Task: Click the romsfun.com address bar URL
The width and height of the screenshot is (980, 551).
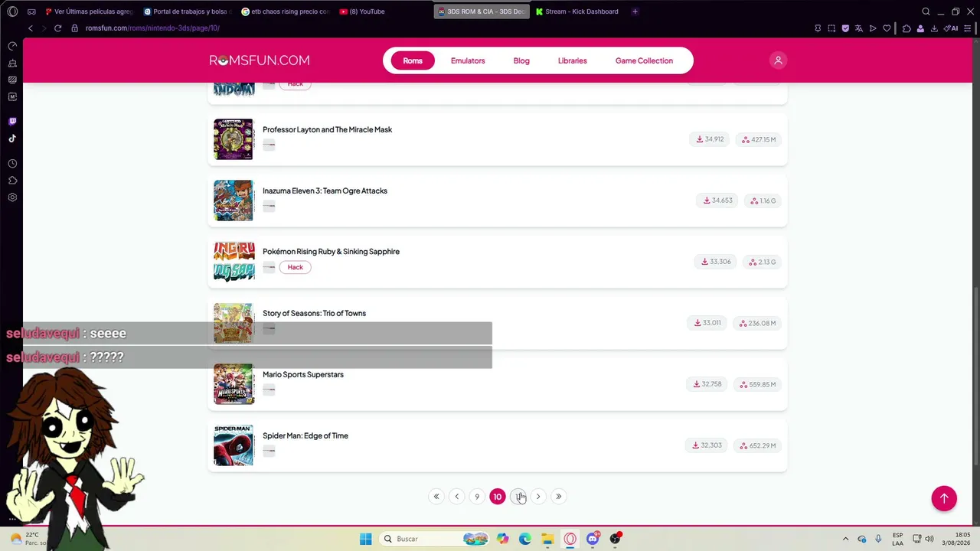Action: tap(152, 28)
